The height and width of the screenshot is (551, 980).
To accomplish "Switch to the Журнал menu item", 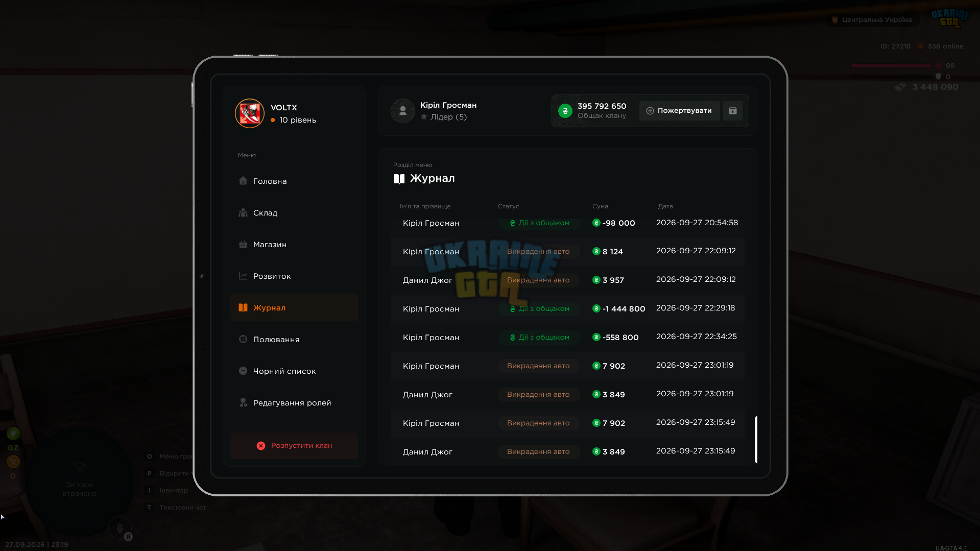I will (294, 307).
